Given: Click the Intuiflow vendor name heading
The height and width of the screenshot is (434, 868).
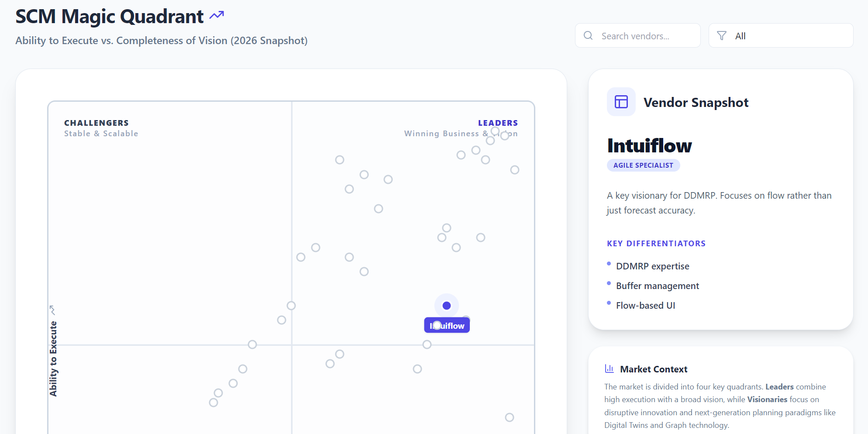Looking at the screenshot, I should [649, 146].
